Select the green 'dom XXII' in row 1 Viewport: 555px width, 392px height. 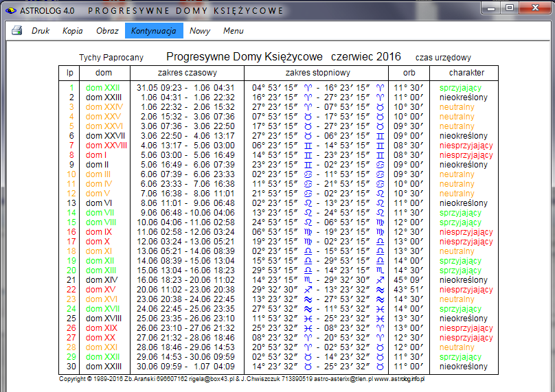102,88
